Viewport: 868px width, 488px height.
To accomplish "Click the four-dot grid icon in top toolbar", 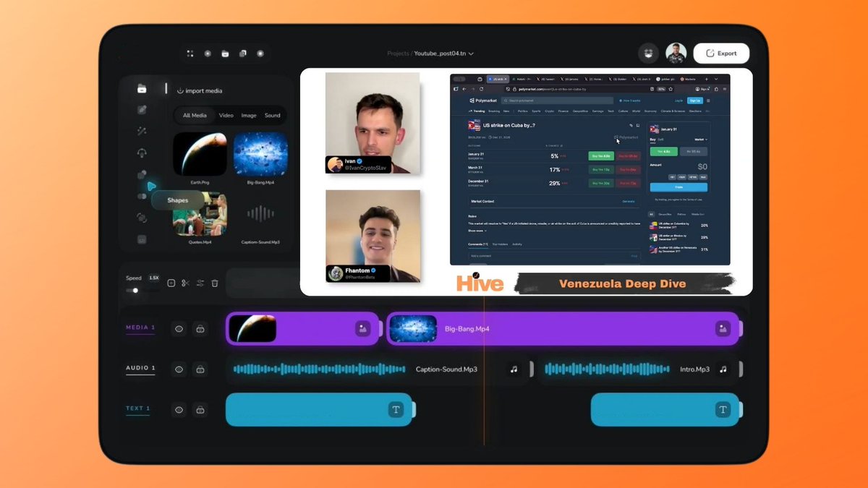I will (190, 53).
